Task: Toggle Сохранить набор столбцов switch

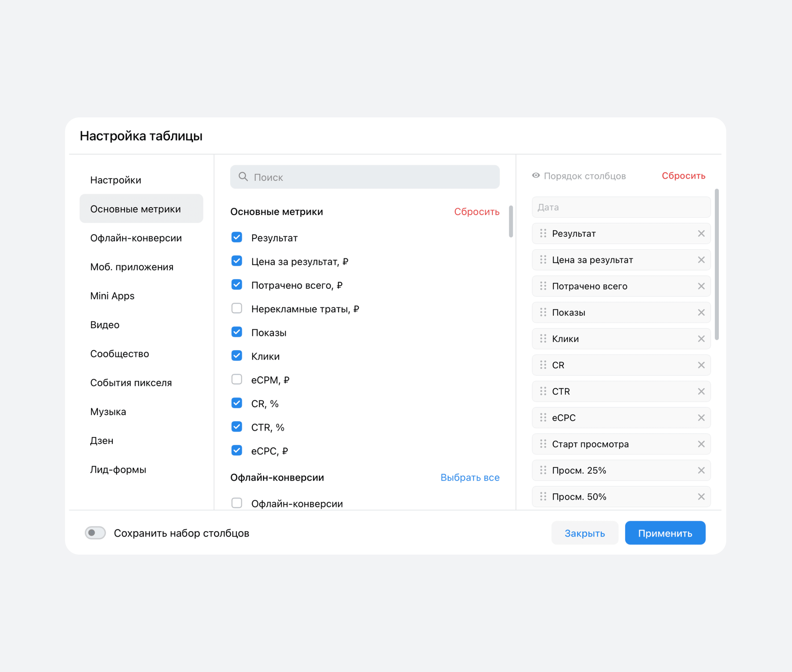Action: pyautogui.click(x=95, y=533)
